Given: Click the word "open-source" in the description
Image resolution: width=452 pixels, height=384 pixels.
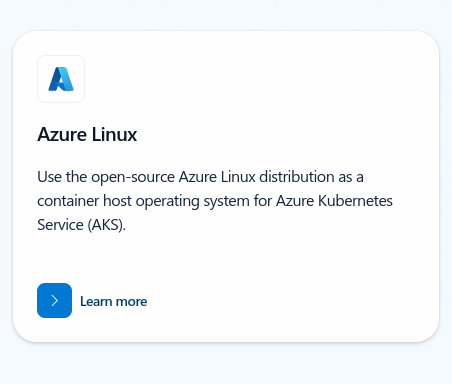Looking at the screenshot, I should pyautogui.click(x=133, y=177).
